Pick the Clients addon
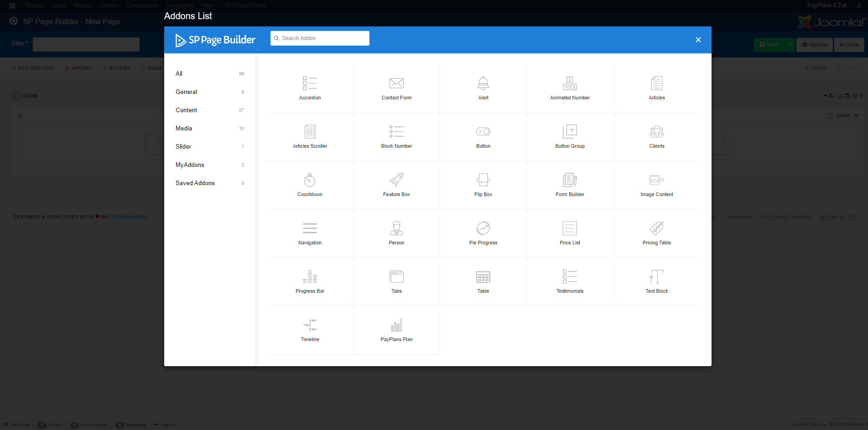 [656, 137]
